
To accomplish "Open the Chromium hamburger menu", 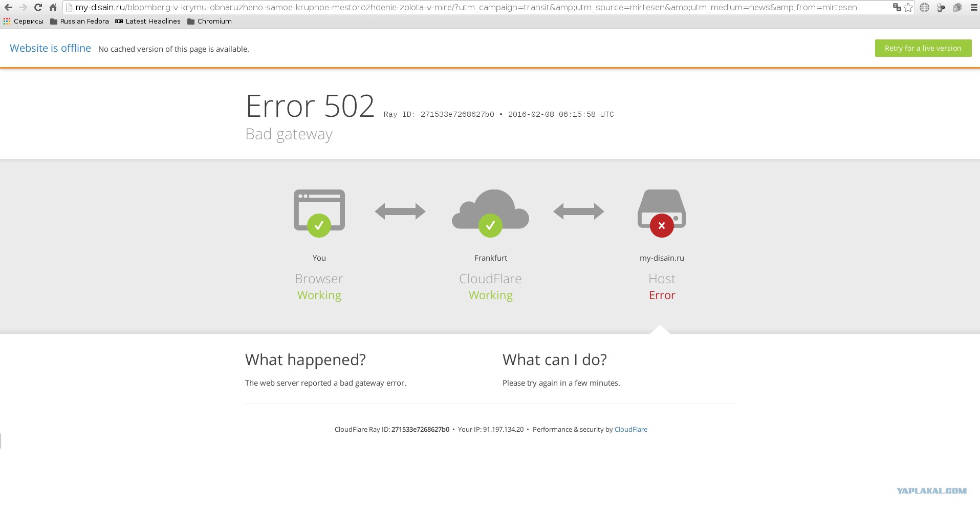I will (974, 7).
